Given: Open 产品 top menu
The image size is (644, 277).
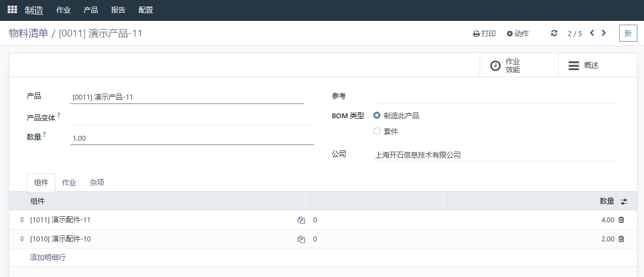Looking at the screenshot, I should click(x=90, y=10).
